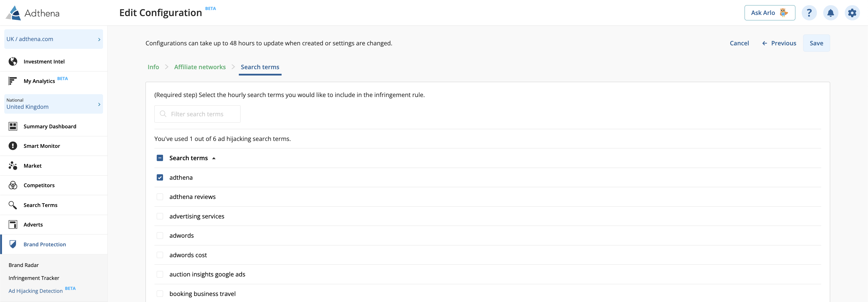868x302 pixels.
Task: Click the Smart Monitor alert icon
Action: pos(13,146)
